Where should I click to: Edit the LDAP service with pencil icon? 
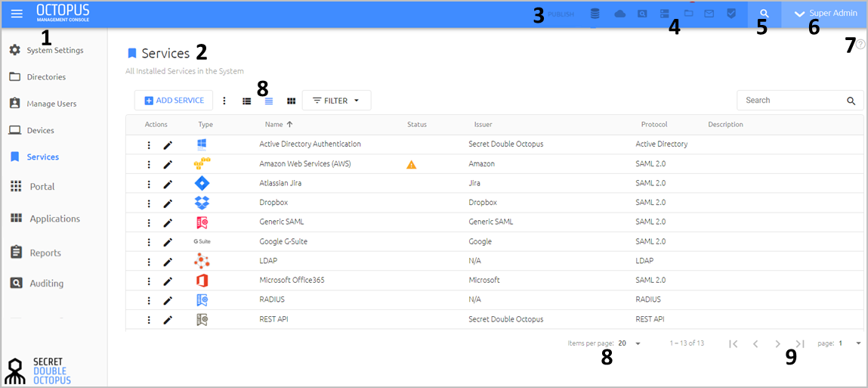(168, 262)
